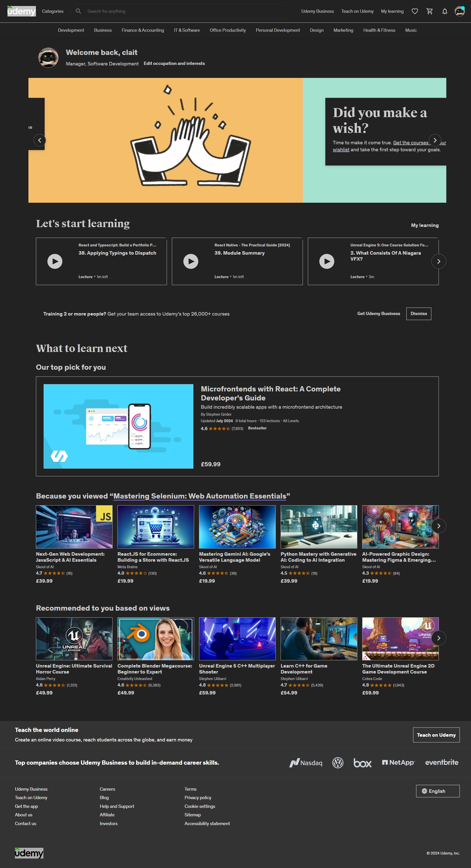This screenshot has width=471, height=868.
Task: Go to next banner slide
Action: 435,140
